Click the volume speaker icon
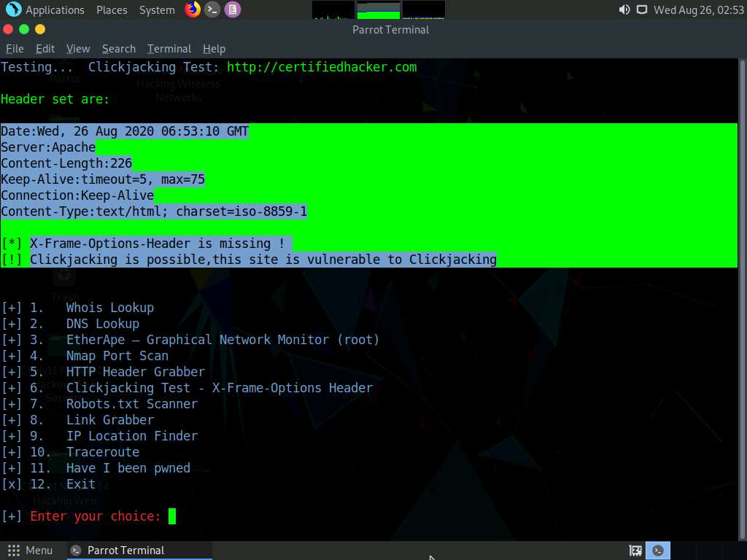747x560 pixels. (624, 9)
